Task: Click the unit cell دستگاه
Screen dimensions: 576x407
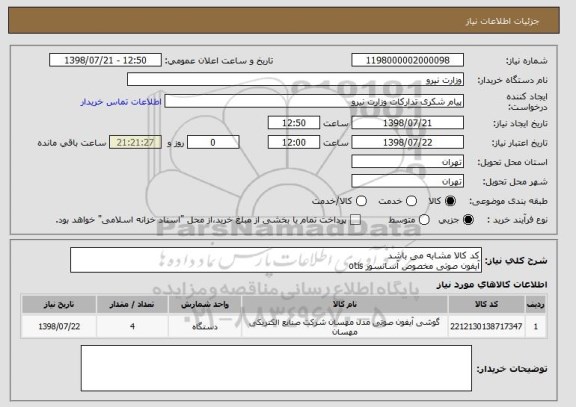Action: (x=205, y=326)
